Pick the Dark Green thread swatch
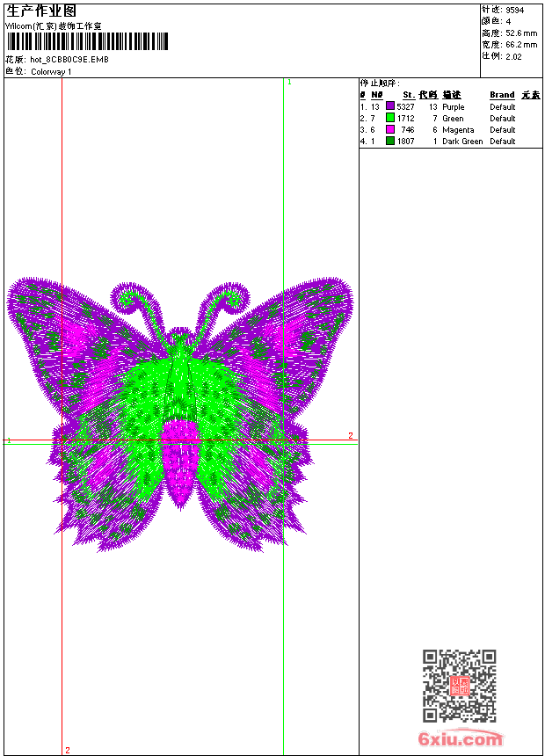This screenshot has height=756, width=545. 390,141
